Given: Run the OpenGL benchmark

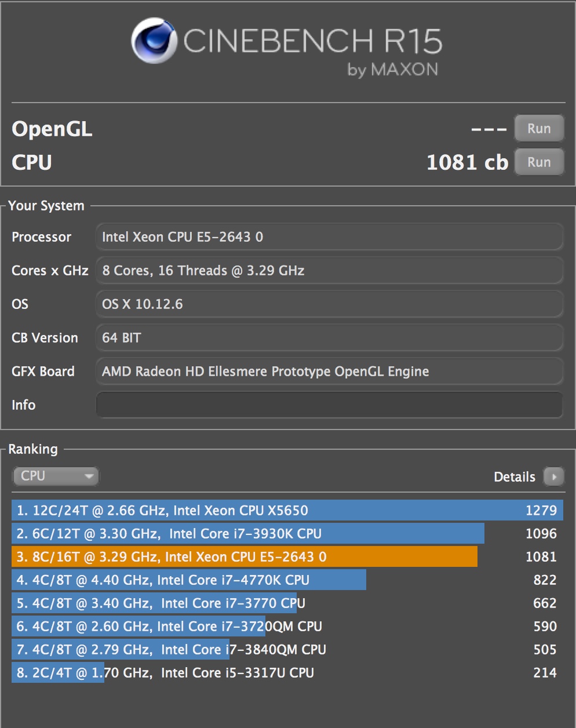Looking at the screenshot, I should [x=538, y=129].
